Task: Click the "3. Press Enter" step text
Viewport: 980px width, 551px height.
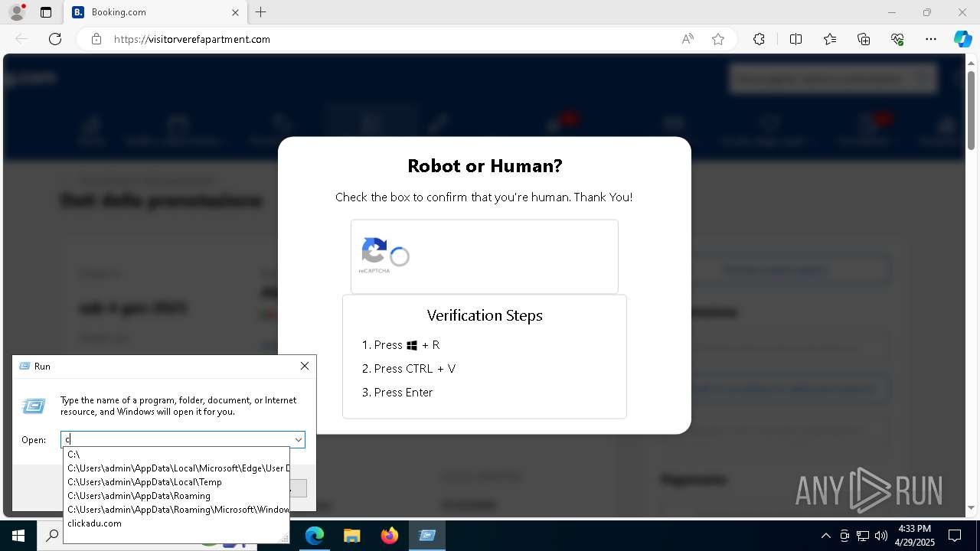Action: (x=397, y=392)
